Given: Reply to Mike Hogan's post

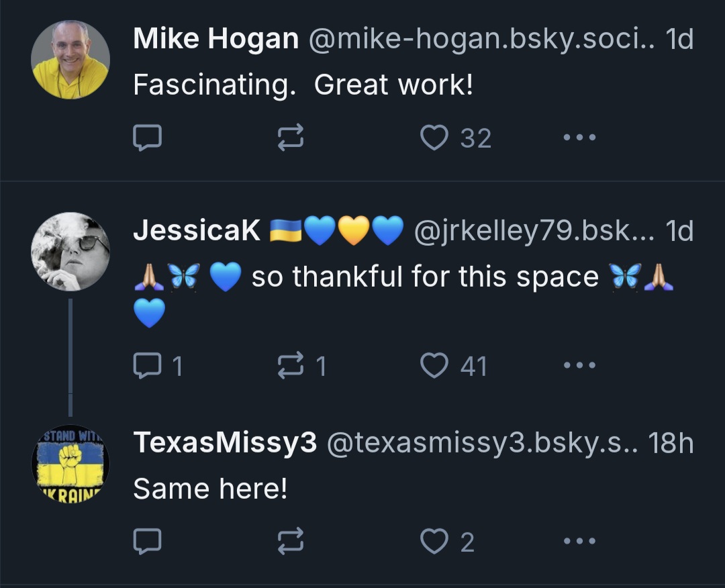Looking at the screenshot, I should click(x=147, y=138).
